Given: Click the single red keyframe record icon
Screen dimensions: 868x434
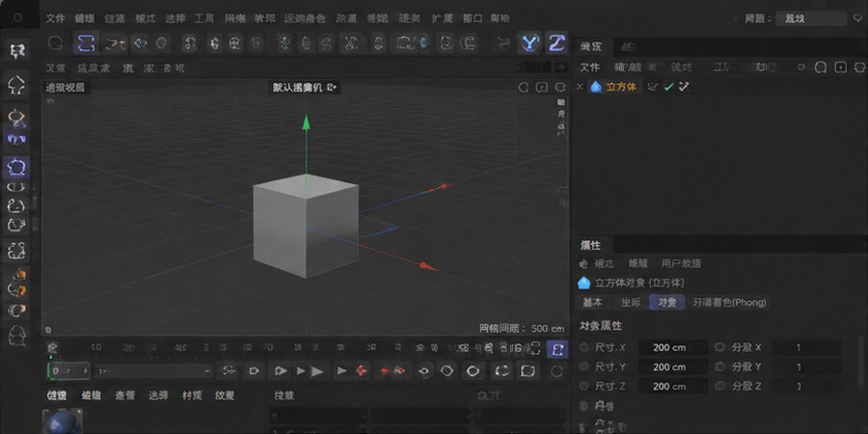Looking at the screenshot, I should pos(362,370).
